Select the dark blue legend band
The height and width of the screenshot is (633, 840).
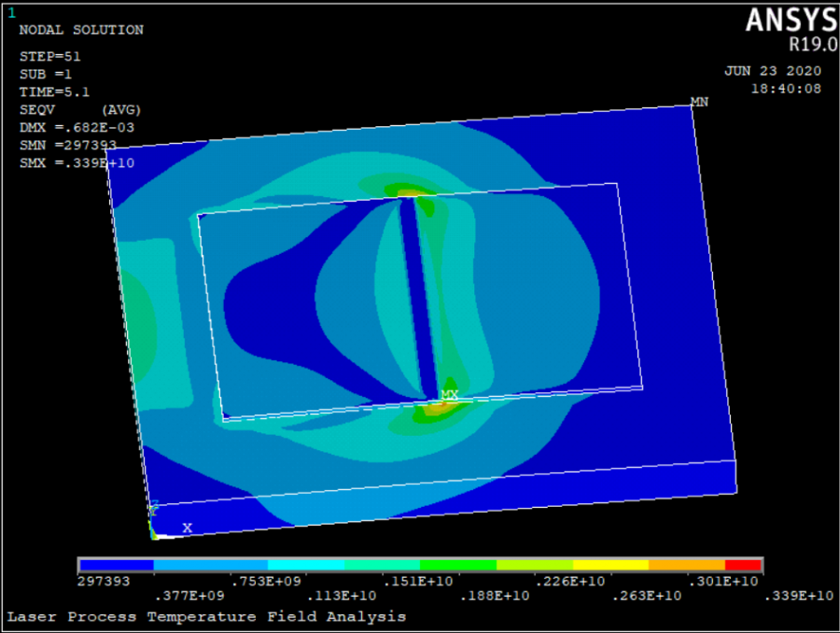click(117, 565)
